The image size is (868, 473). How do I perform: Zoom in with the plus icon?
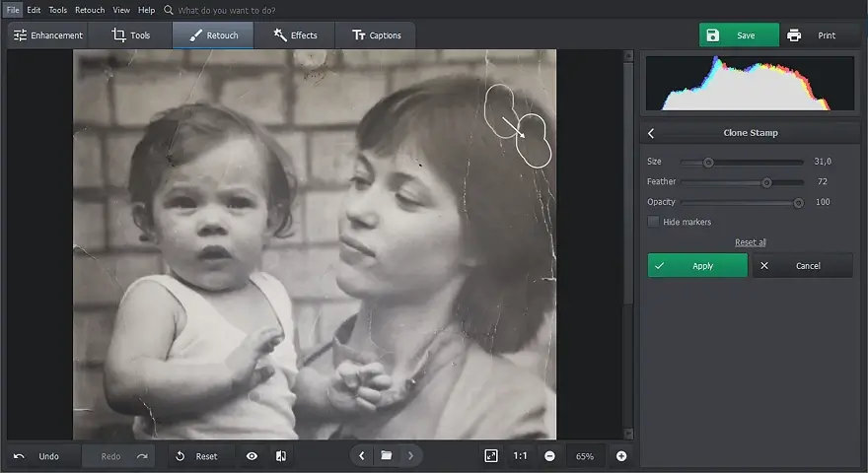621,456
